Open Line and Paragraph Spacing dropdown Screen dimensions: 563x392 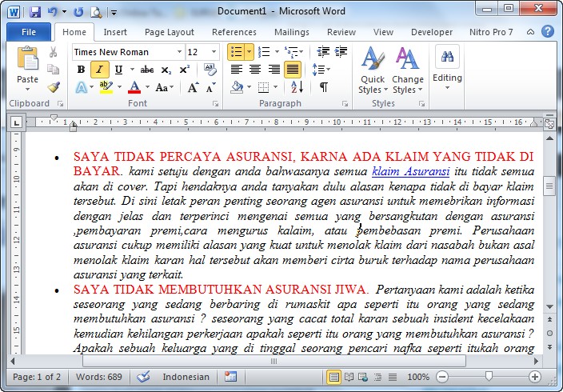point(321,69)
